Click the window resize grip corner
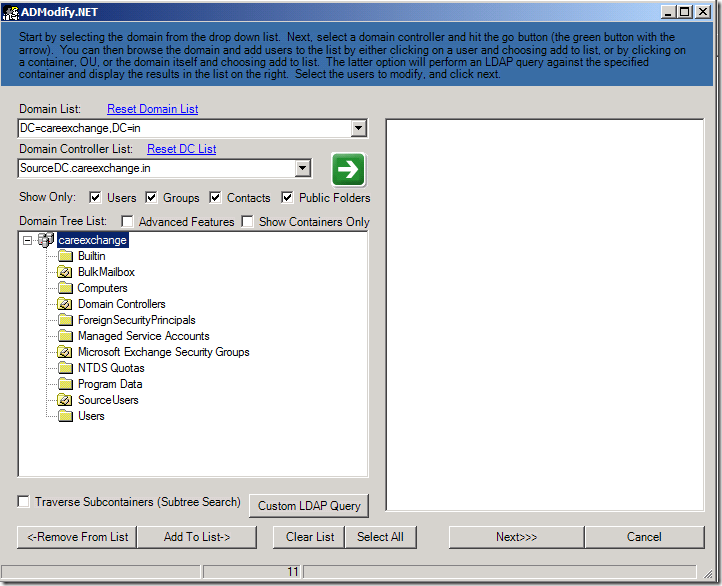 click(x=708, y=573)
